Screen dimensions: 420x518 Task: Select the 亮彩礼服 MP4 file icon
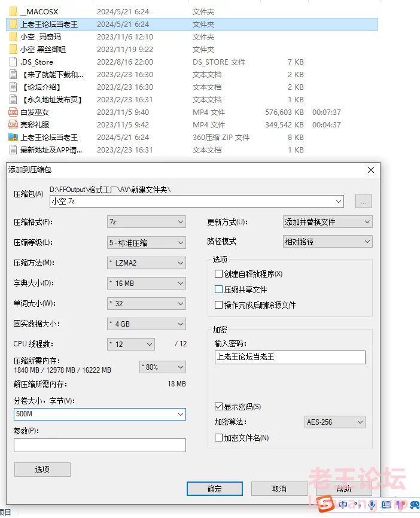pos(13,125)
